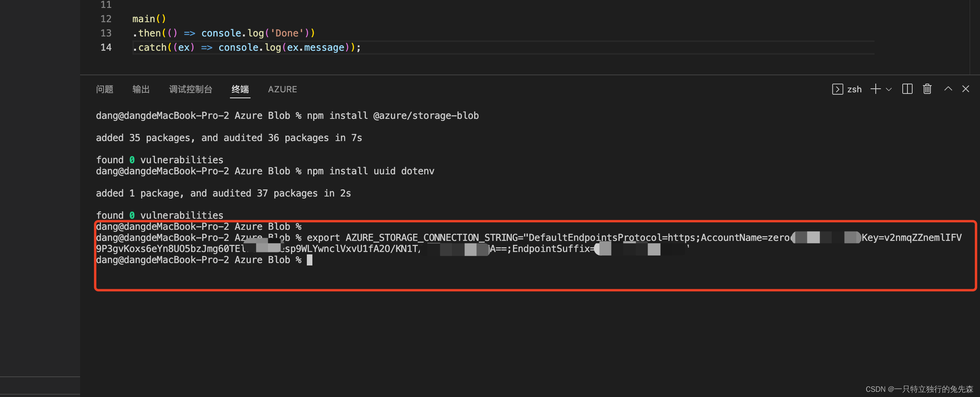Image resolution: width=980 pixels, height=397 pixels.
Task: Switch to the AZURE tab
Action: click(282, 89)
